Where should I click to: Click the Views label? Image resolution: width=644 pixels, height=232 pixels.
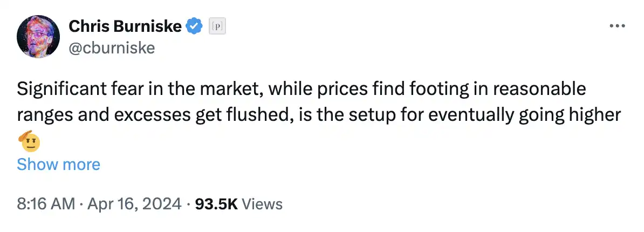(262, 203)
